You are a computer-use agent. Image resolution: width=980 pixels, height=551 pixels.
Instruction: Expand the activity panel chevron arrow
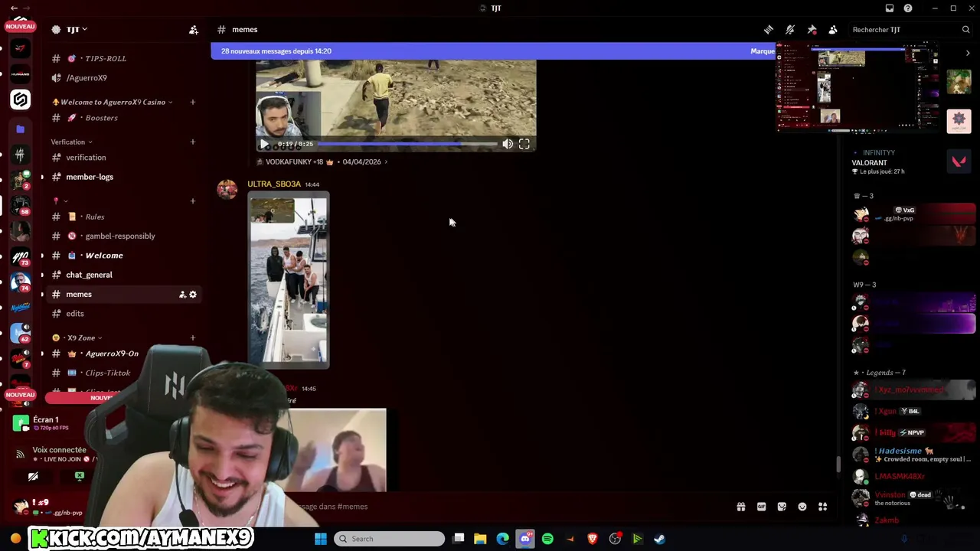[x=968, y=54]
